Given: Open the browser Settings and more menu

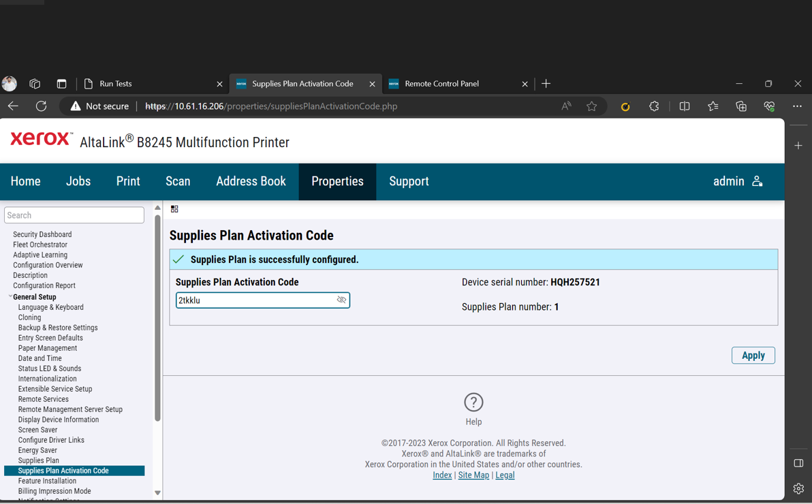Looking at the screenshot, I should (x=797, y=106).
